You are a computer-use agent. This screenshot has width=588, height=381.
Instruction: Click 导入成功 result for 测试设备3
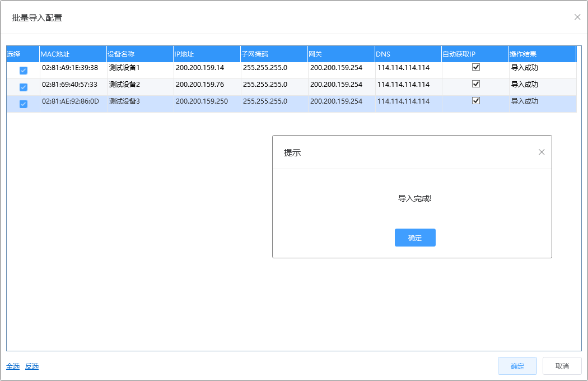coord(525,101)
